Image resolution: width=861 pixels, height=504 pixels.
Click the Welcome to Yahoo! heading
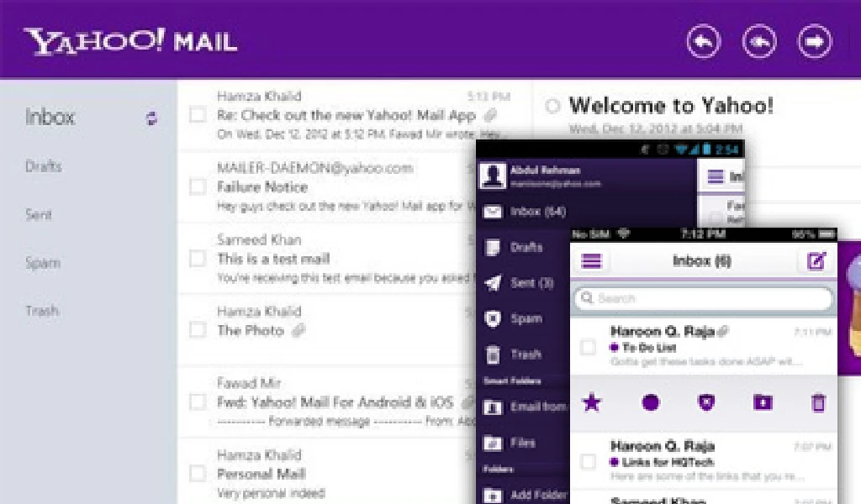coord(671,105)
